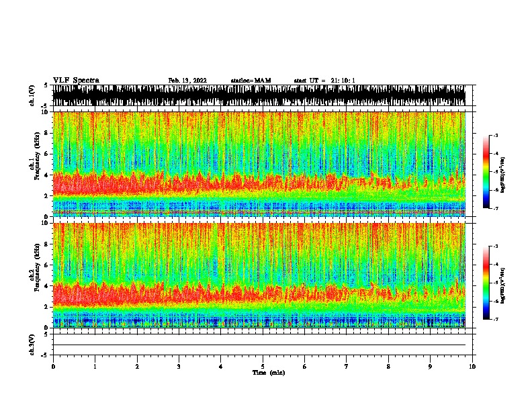This screenshot has height=411, width=532.
Task: Click the "station=MAM" header label
Action: [251, 81]
